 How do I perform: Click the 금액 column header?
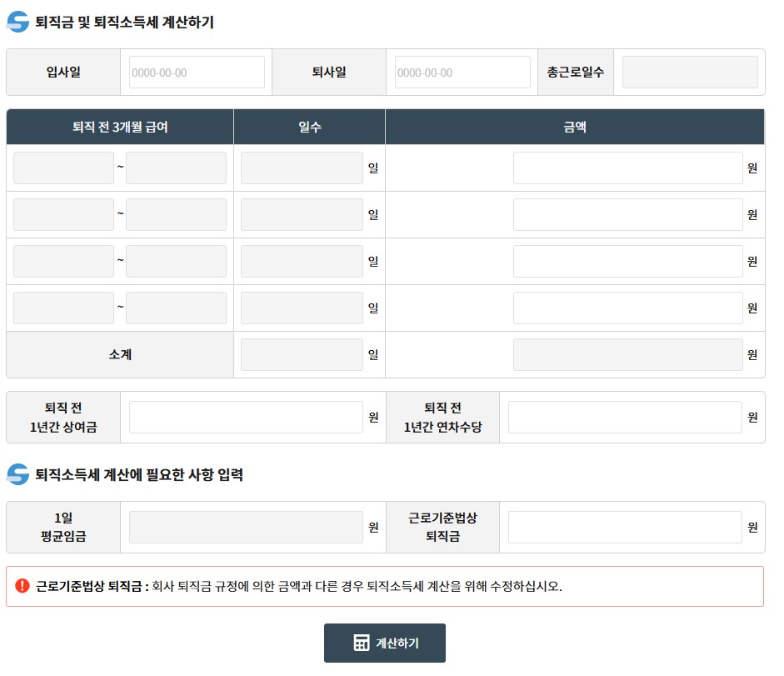(x=575, y=127)
